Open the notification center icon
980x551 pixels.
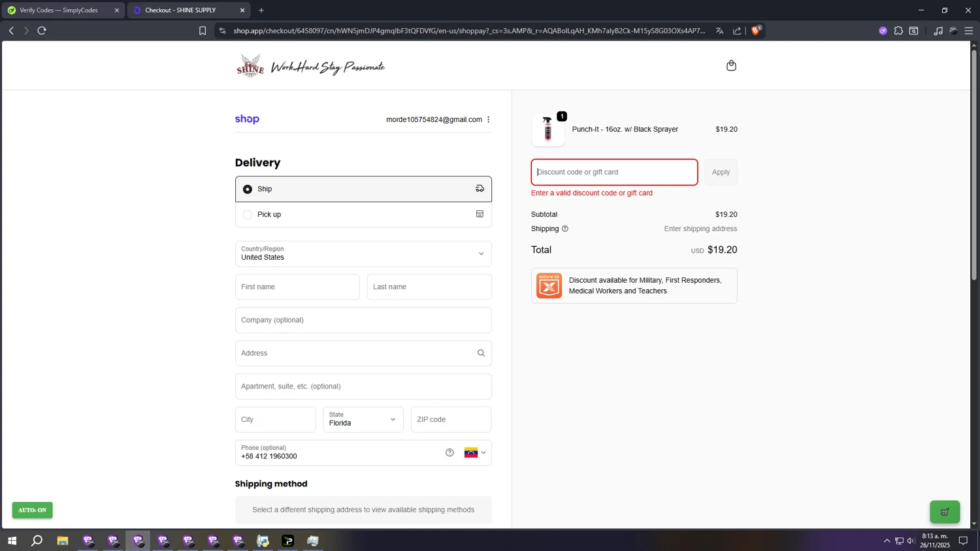click(963, 541)
